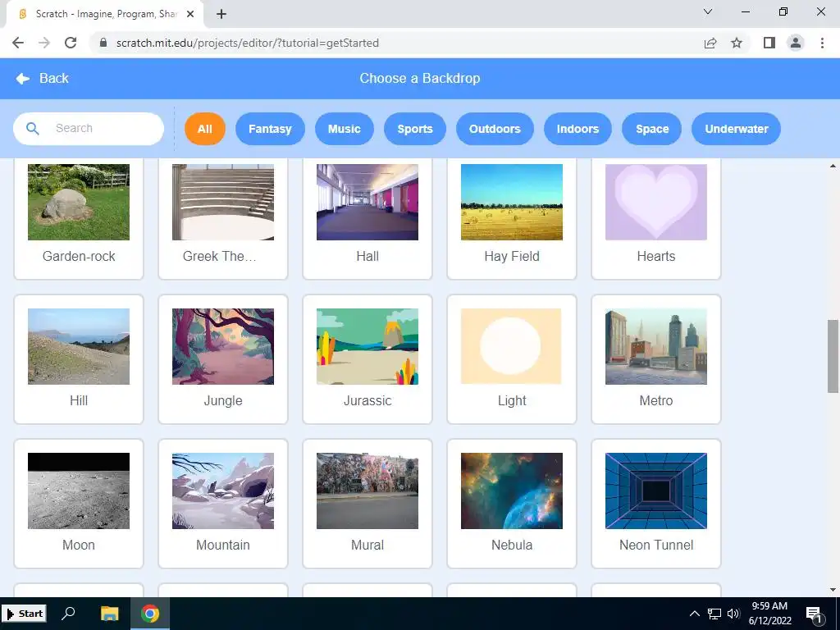Choose the Jungle backdrop
840x630 pixels.
[223, 359]
